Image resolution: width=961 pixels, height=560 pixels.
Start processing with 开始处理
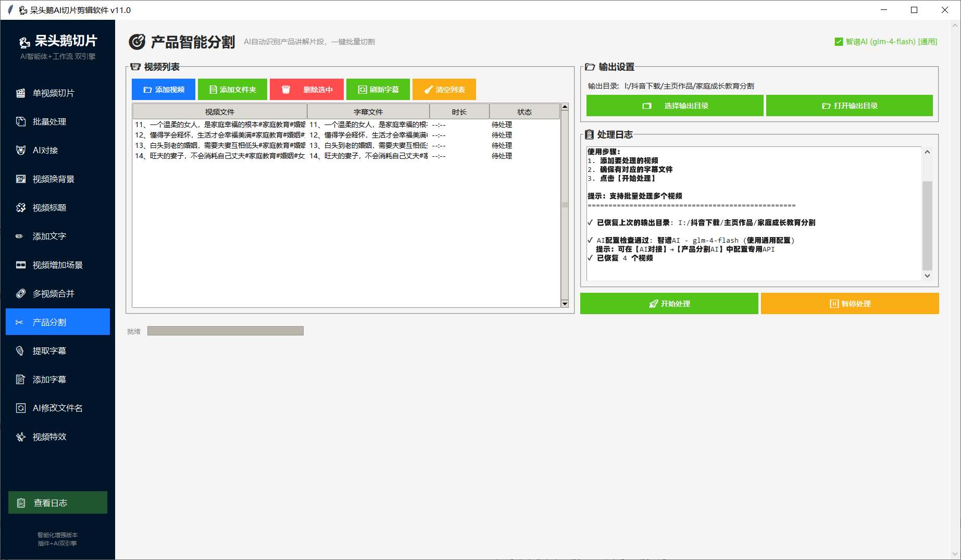tap(669, 304)
